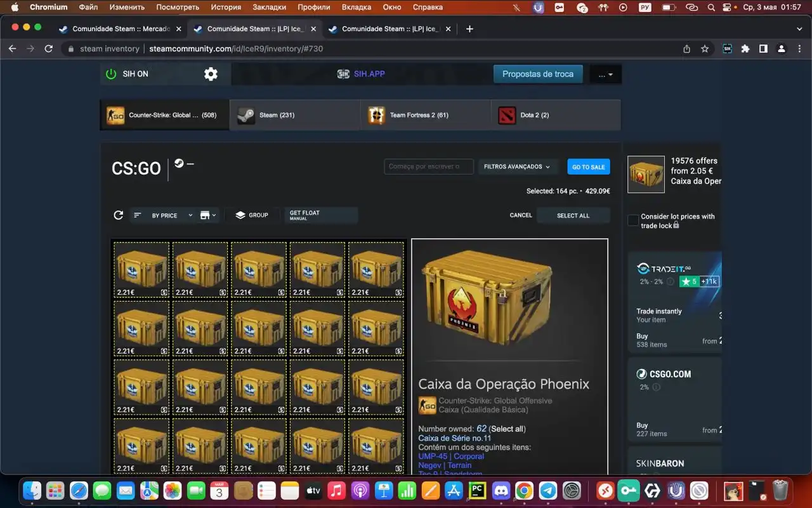The height and width of the screenshot is (508, 812).
Task: Focus the 'Começa por escrever' search field
Action: 429,166
